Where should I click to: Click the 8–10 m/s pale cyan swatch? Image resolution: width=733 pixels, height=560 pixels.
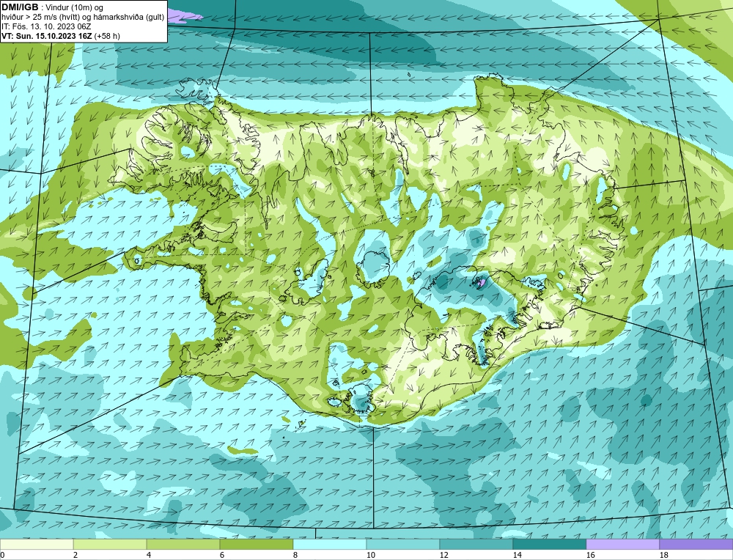(330, 545)
